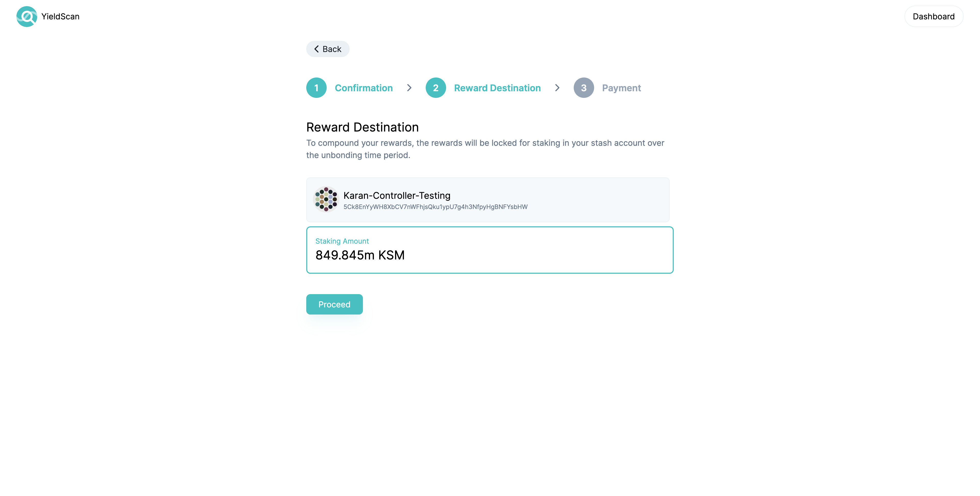Open the Dashboard button
Viewport: 980px width, 496px height.
(x=934, y=16)
